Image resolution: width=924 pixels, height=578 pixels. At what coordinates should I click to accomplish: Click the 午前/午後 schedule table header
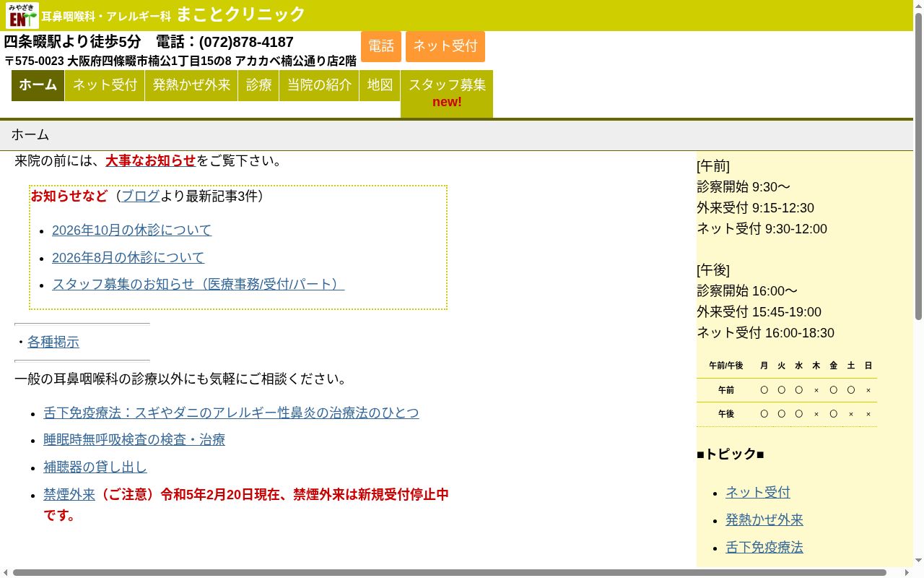pyautogui.click(x=726, y=366)
